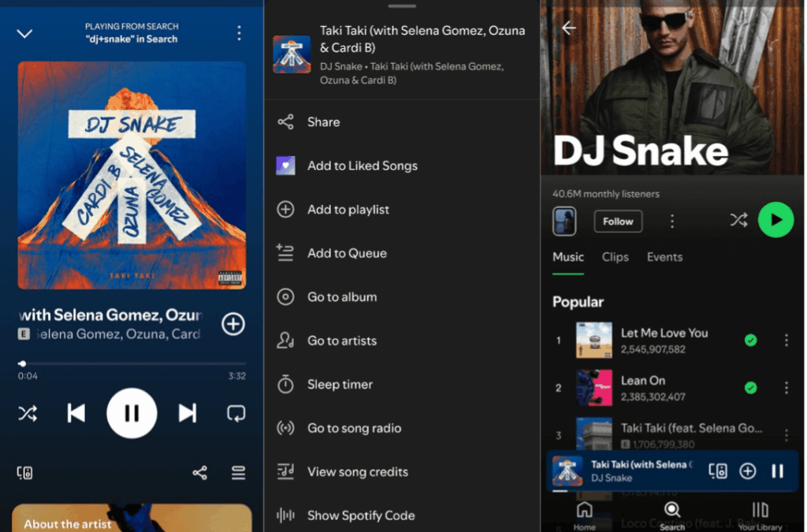Image resolution: width=807 pixels, height=532 pixels.
Task: Open options for Taki Taki popular track
Action: [786, 435]
